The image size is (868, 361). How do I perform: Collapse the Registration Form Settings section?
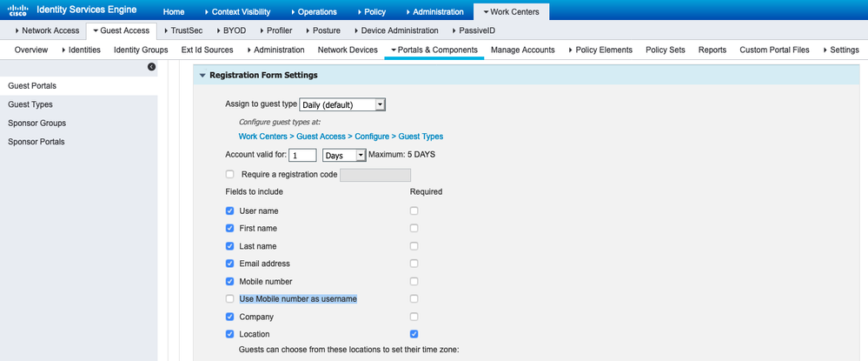tap(202, 76)
